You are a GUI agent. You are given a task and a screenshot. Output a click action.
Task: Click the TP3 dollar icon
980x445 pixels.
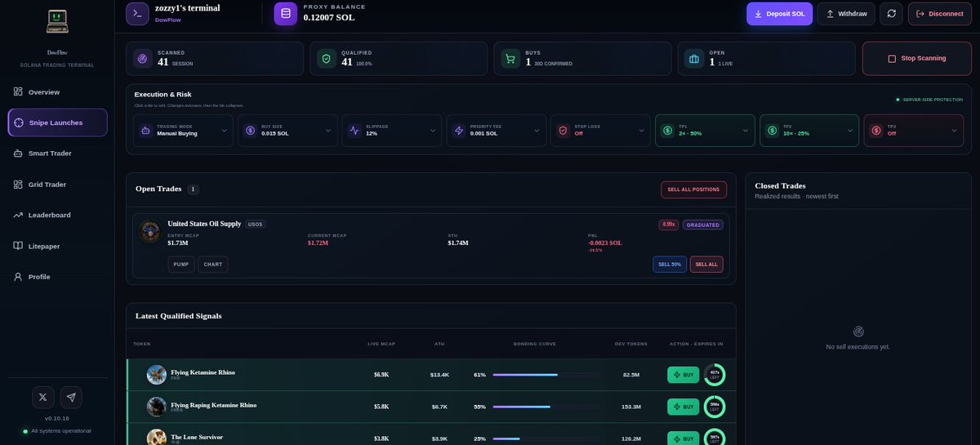pos(876,130)
